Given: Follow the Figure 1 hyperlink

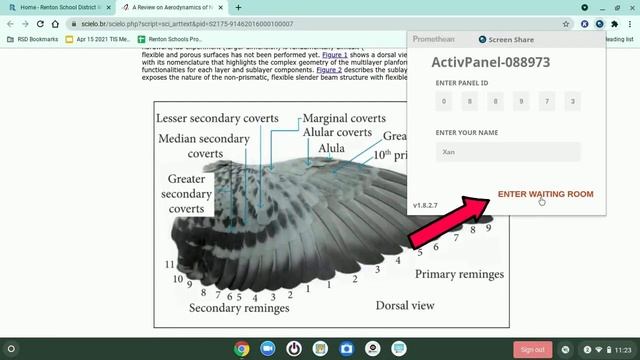Looking at the screenshot, I should click(335, 55).
